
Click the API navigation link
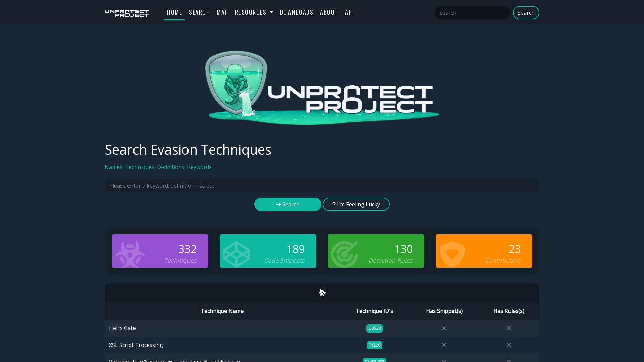coord(350,12)
